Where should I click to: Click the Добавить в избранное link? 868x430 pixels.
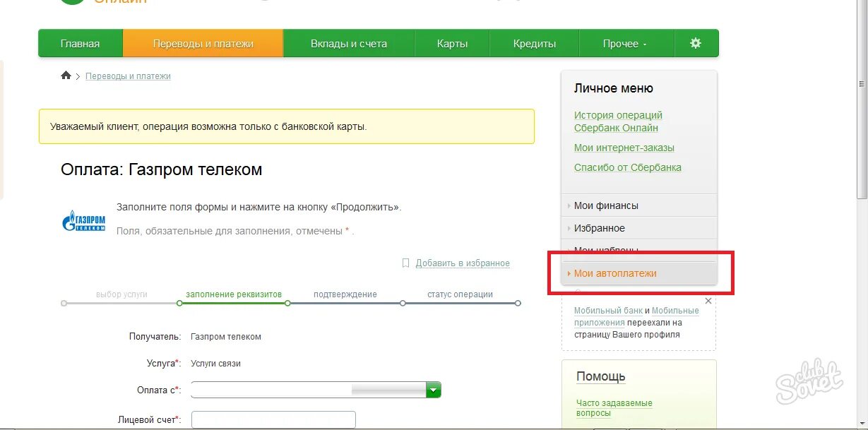point(463,263)
